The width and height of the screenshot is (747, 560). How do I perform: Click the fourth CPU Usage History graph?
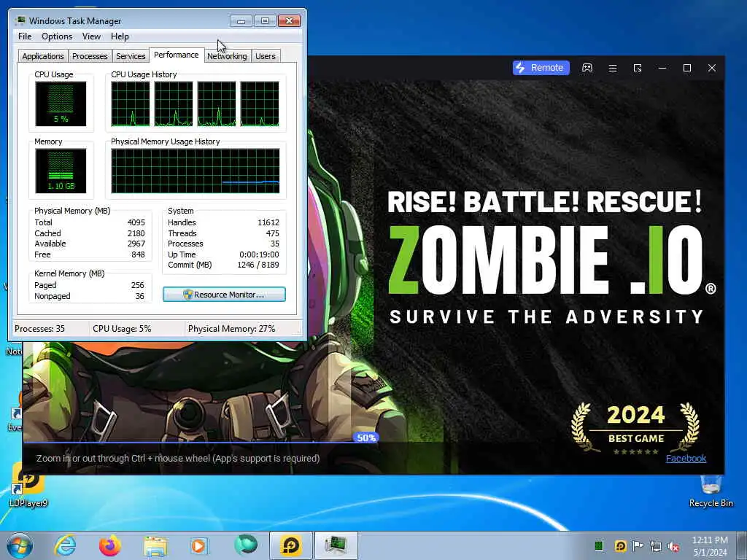point(260,104)
